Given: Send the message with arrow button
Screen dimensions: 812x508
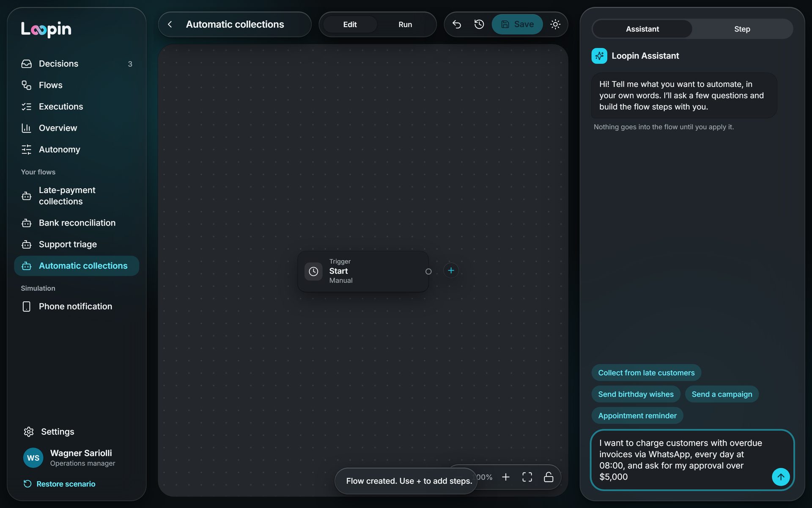Looking at the screenshot, I should (781, 477).
